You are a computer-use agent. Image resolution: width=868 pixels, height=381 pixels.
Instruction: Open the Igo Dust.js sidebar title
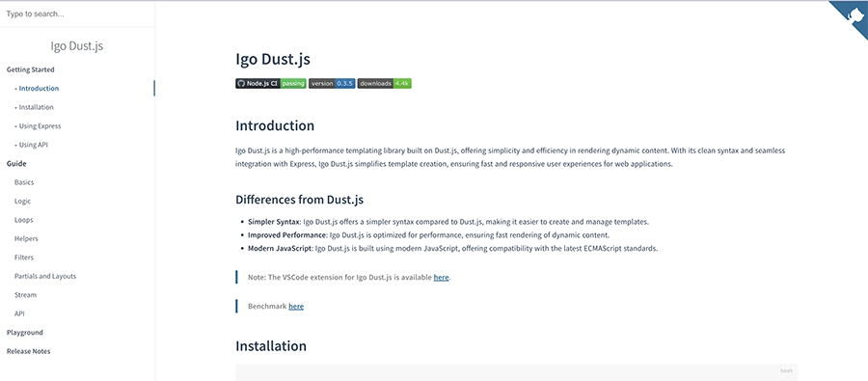pos(77,46)
